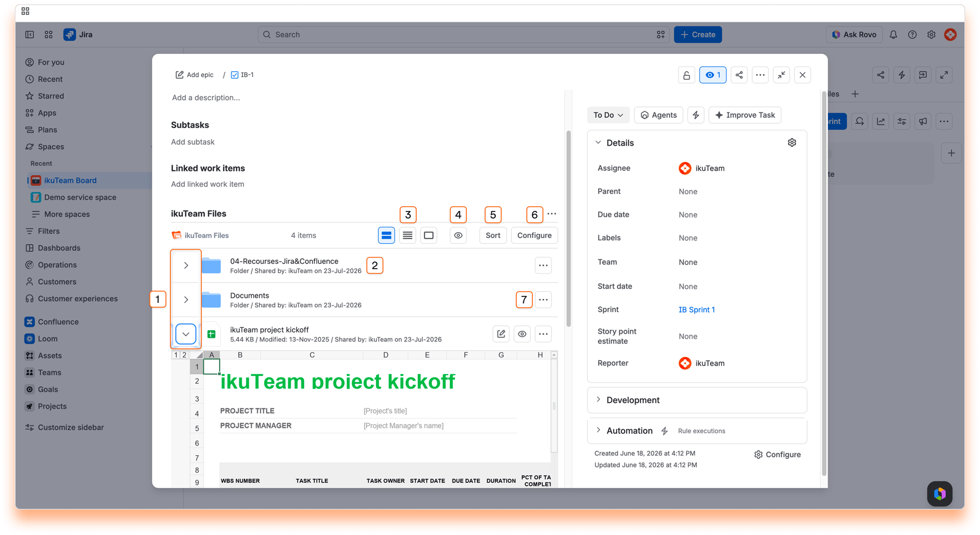Open Confluence from the sidebar
980x535 pixels.
(58, 322)
